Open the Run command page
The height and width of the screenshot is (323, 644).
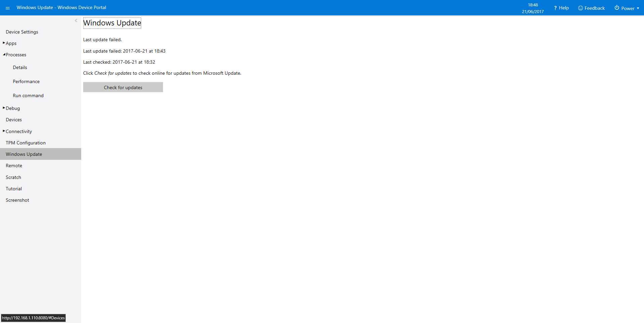28,95
